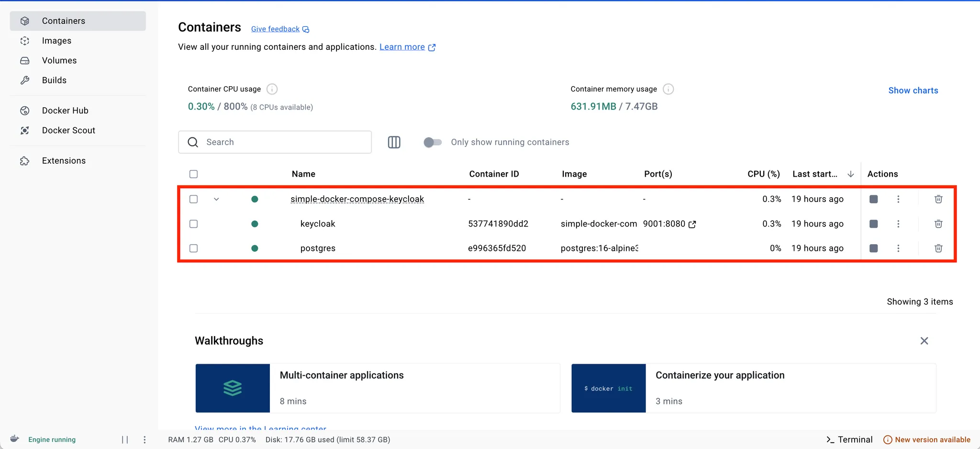Click the Multi-container applications thumbnail

(x=233, y=388)
